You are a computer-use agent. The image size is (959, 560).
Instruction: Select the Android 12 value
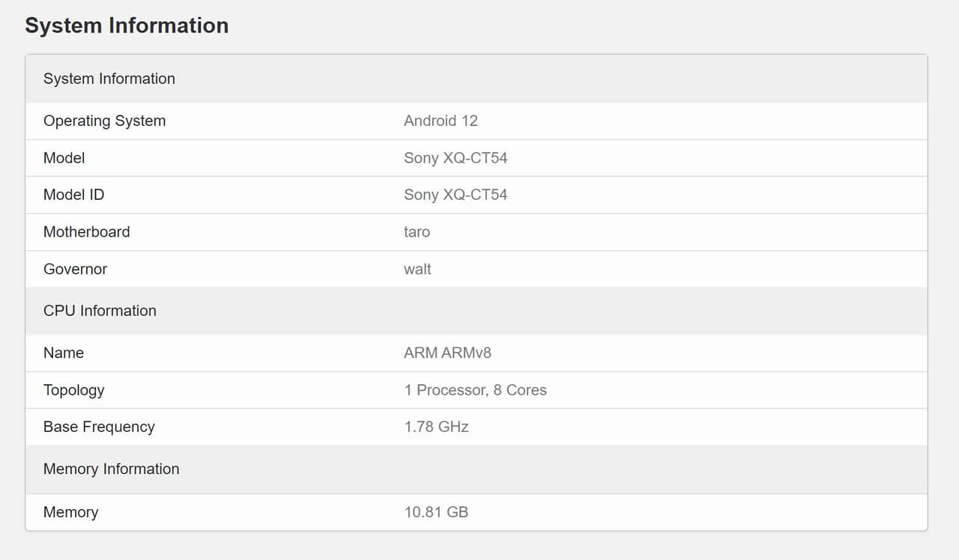pos(441,121)
